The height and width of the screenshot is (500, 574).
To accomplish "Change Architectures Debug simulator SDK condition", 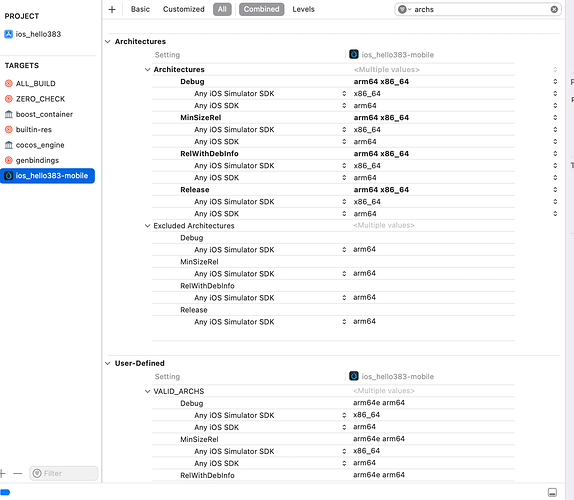I will tap(344, 94).
